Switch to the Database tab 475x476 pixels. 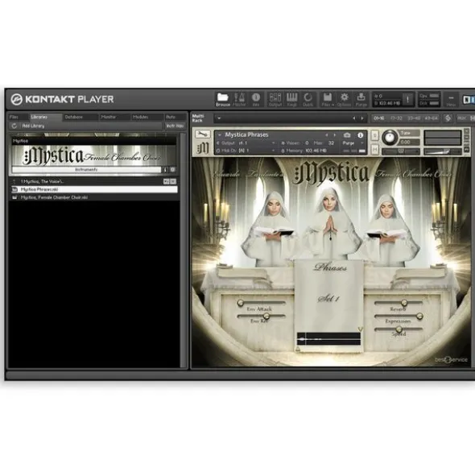point(81,117)
